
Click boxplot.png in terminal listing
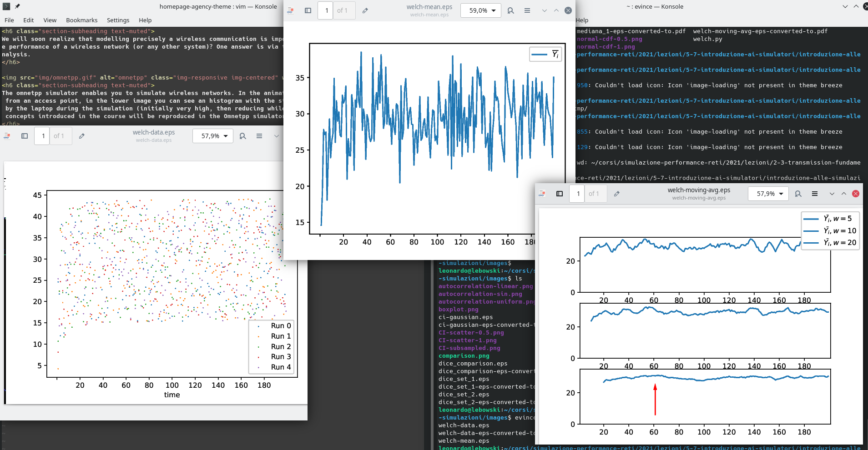pos(458,310)
